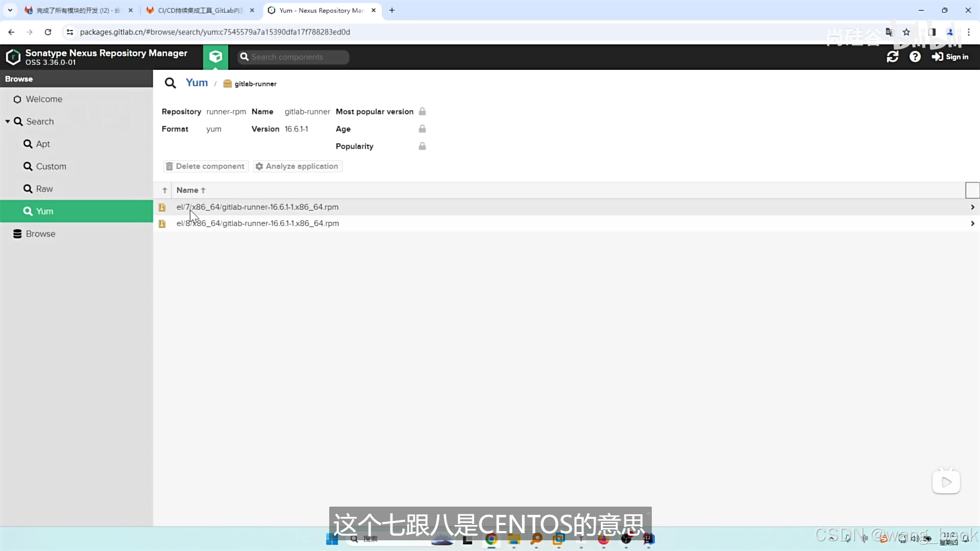
Task: Click the panel toggle box above row chevrons
Action: 972,190
